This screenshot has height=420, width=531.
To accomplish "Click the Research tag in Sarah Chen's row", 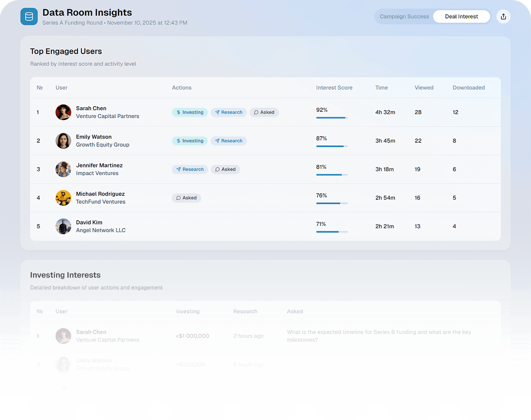I will 229,112.
